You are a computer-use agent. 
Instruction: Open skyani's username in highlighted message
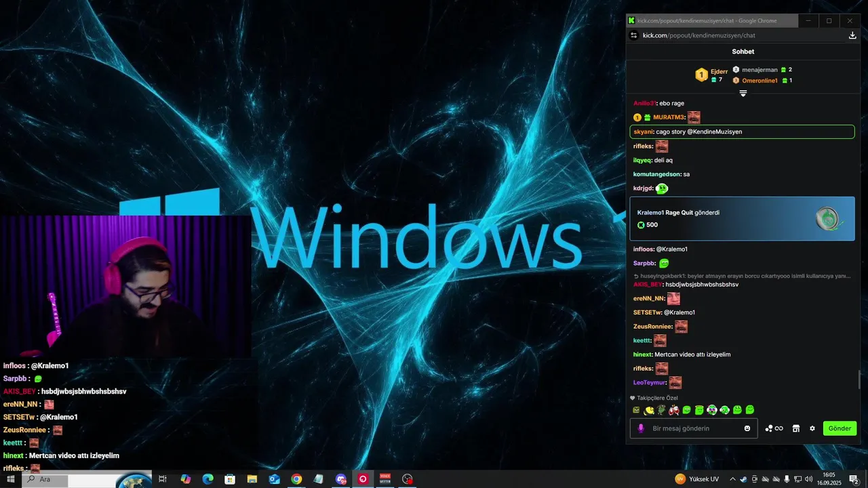pos(643,132)
